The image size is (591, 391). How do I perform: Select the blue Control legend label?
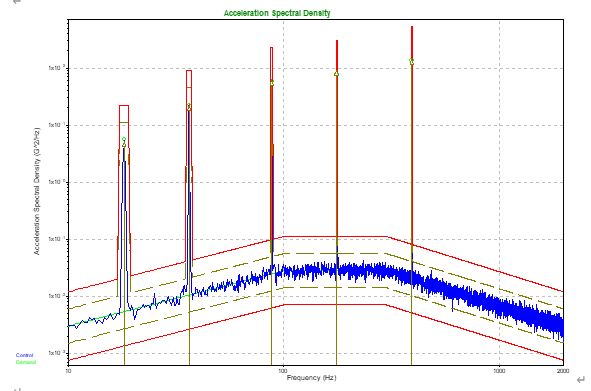coord(24,355)
